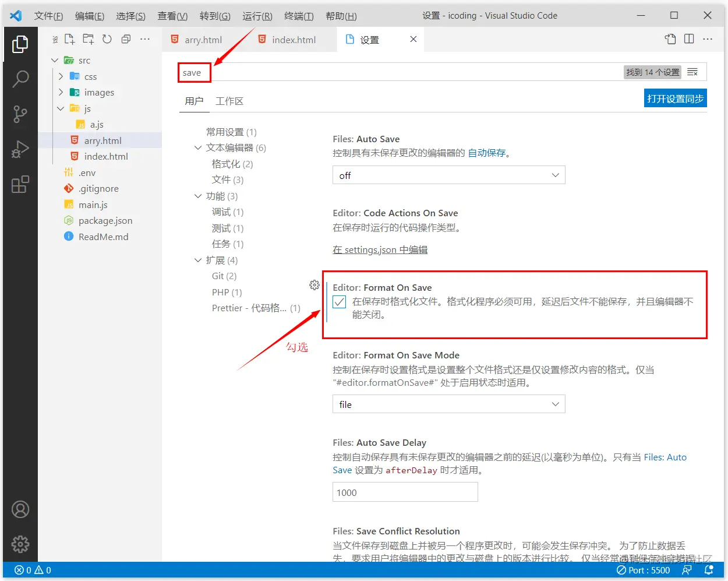The width and height of the screenshot is (728, 581).
Task: Open editor more actions ellipsis
Action: [708, 39]
